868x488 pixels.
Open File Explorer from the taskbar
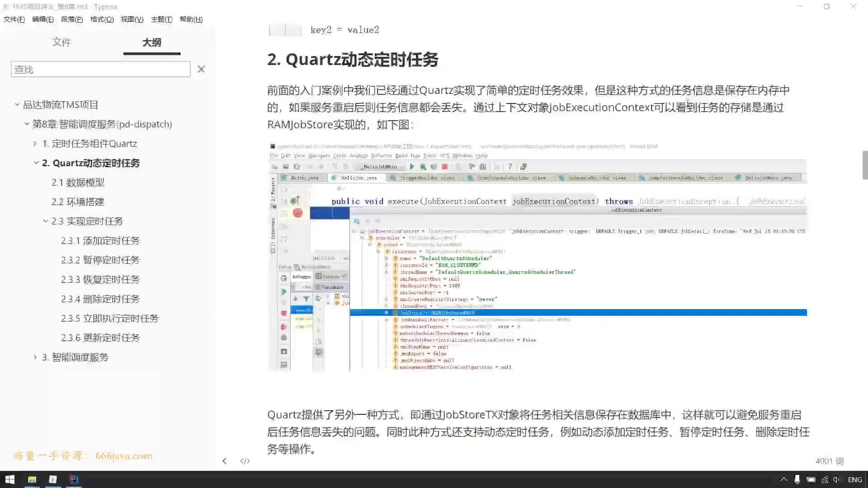[x=32, y=479]
